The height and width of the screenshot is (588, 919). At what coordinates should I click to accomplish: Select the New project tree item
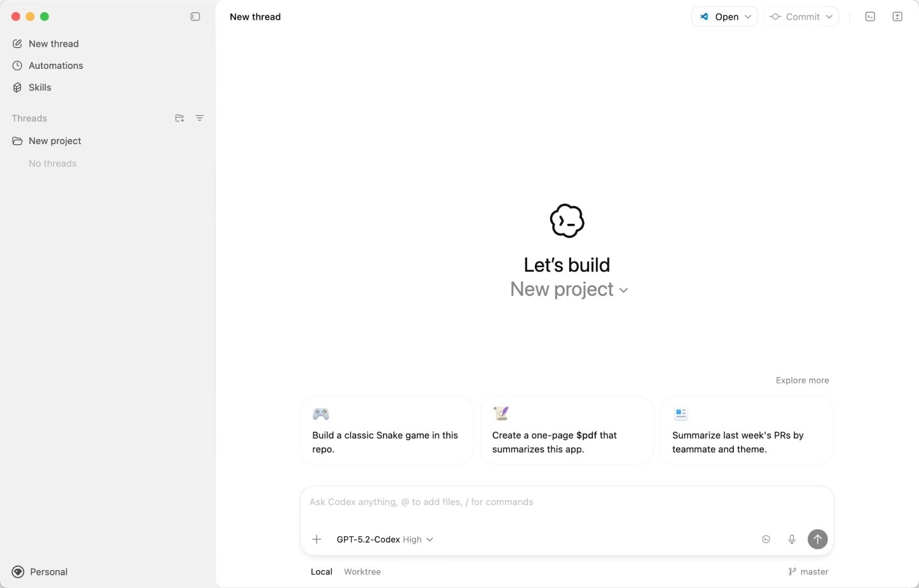(107, 141)
